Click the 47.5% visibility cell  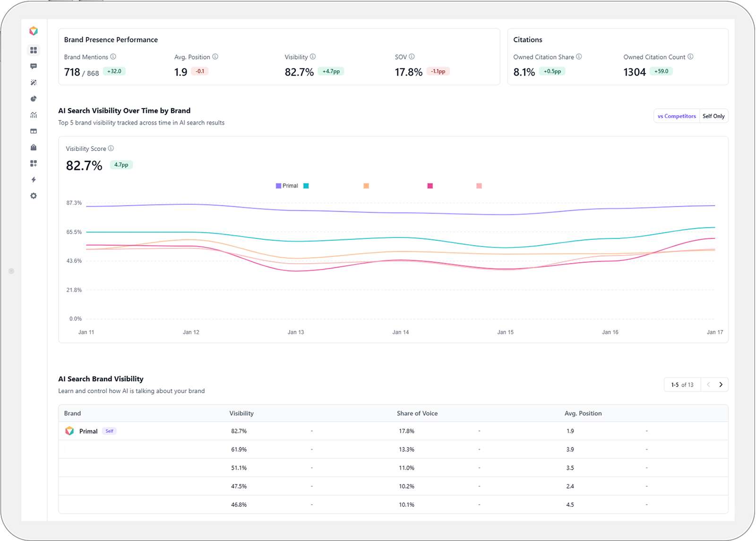point(239,486)
